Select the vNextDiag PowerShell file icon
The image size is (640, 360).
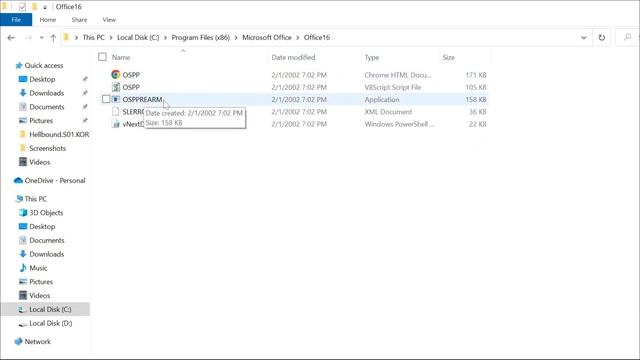click(x=116, y=124)
